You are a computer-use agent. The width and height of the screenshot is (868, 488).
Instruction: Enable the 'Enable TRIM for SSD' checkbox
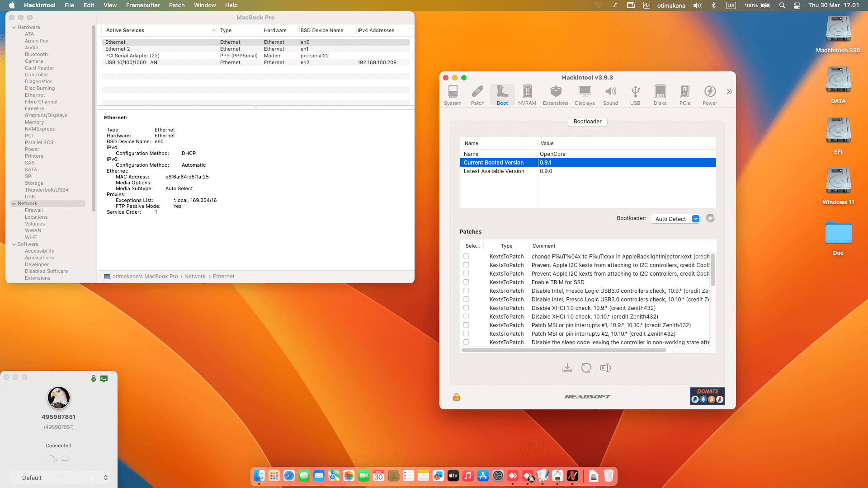pos(466,282)
